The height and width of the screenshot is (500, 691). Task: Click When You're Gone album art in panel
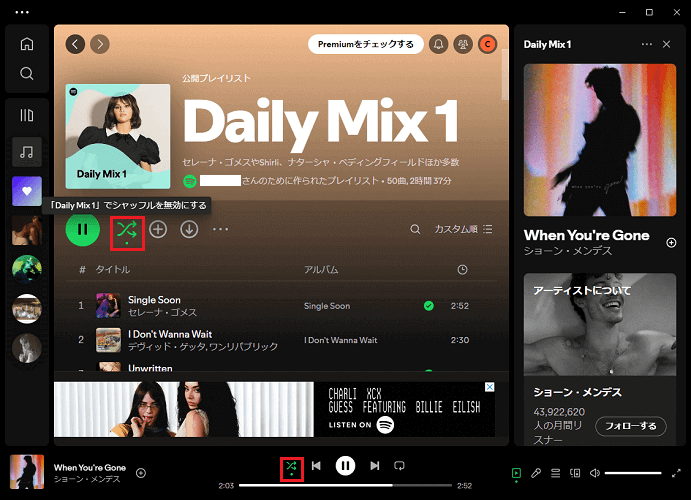pos(600,140)
